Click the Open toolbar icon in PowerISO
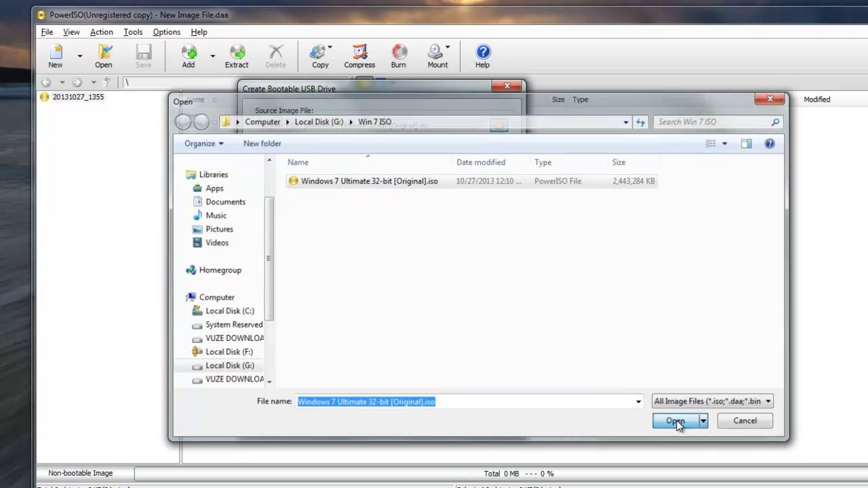 pos(104,56)
